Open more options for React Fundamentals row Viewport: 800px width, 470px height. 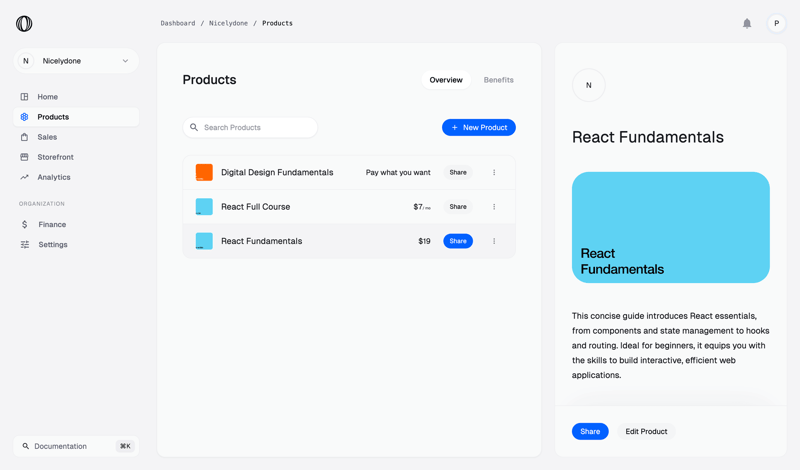point(494,241)
